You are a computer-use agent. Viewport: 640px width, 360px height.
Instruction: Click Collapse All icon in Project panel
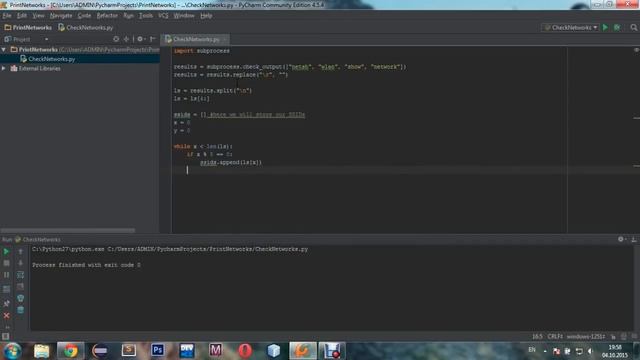126,39
